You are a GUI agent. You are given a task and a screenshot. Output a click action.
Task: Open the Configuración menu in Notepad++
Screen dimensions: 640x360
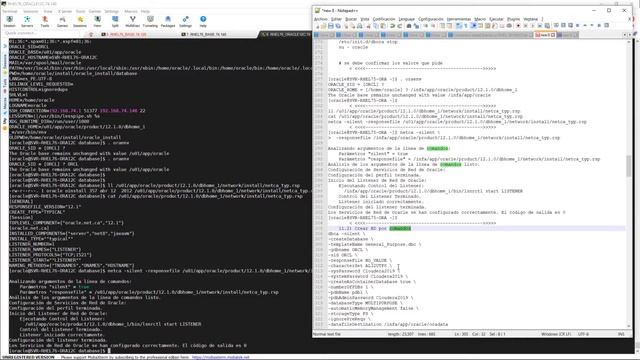click(x=431, y=19)
